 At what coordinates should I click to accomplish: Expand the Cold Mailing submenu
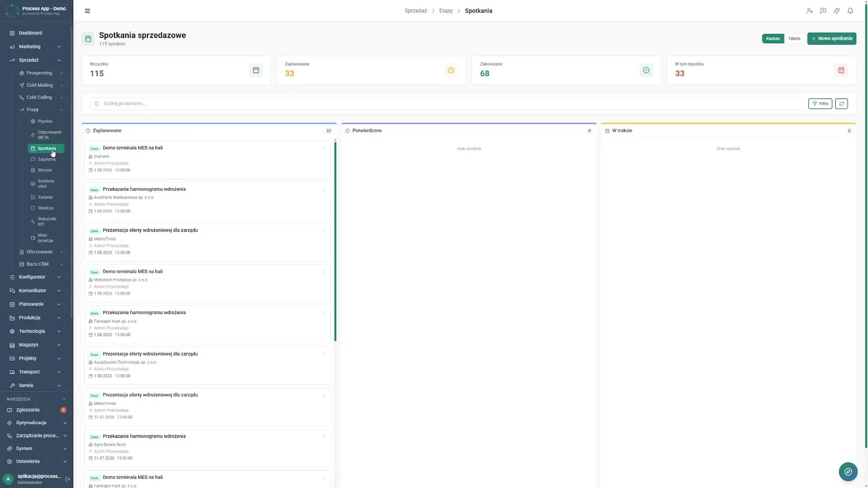coord(41,85)
